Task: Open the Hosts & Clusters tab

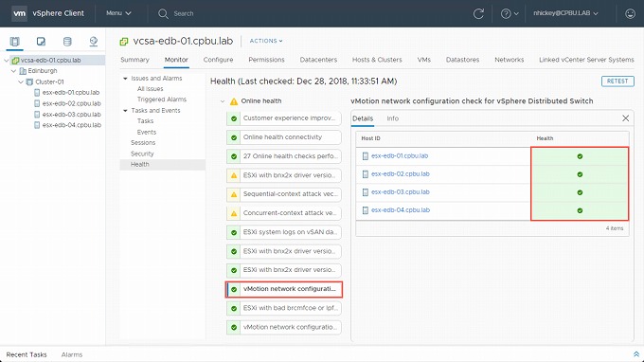Action: pyautogui.click(x=377, y=60)
